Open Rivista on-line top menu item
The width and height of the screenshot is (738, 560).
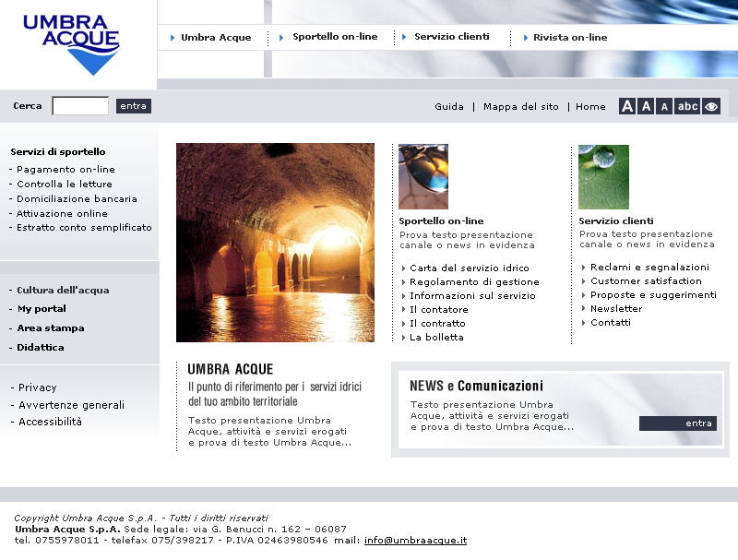click(x=570, y=38)
